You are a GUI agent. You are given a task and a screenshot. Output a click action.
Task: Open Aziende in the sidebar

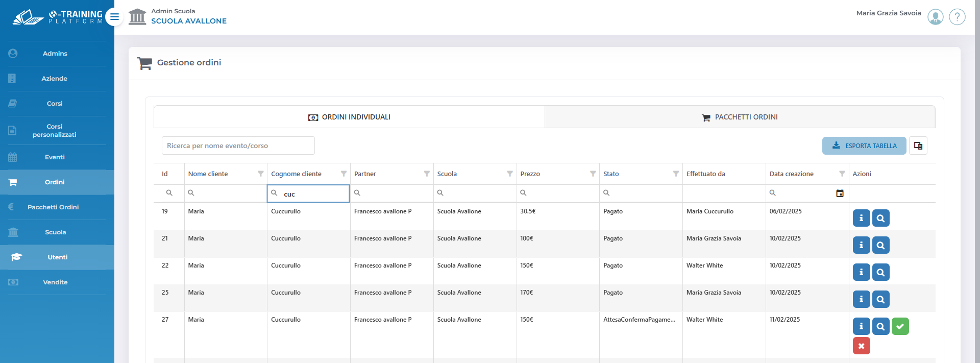(57, 79)
